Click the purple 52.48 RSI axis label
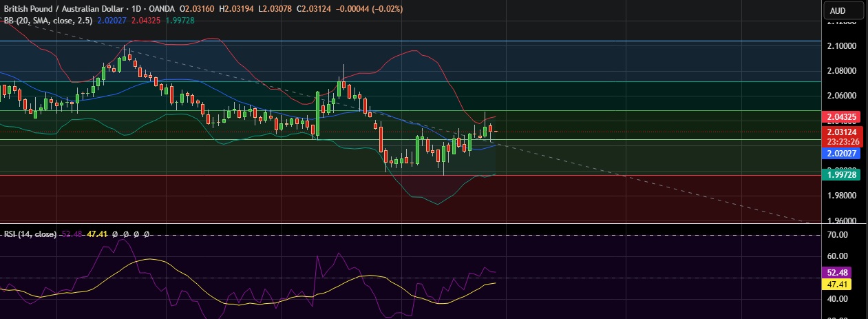 point(838,271)
